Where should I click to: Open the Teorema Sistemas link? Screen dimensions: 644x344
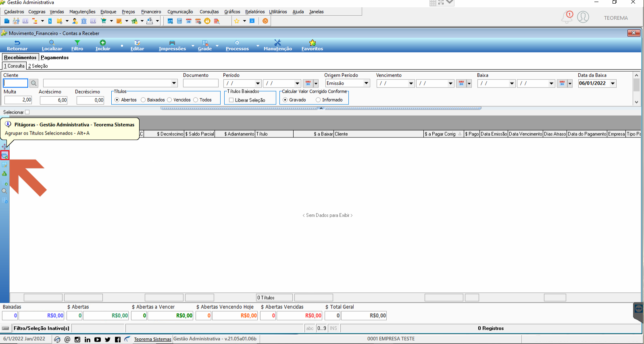(x=152, y=339)
